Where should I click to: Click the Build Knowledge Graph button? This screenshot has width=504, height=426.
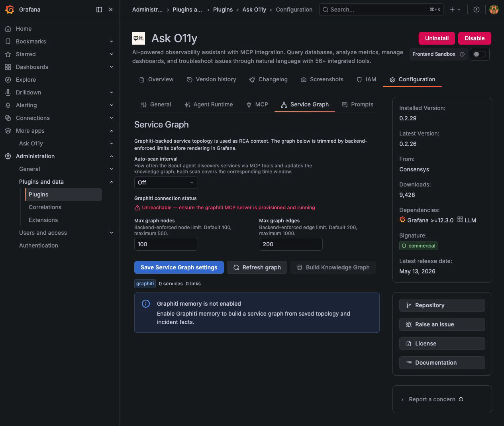[333, 267]
